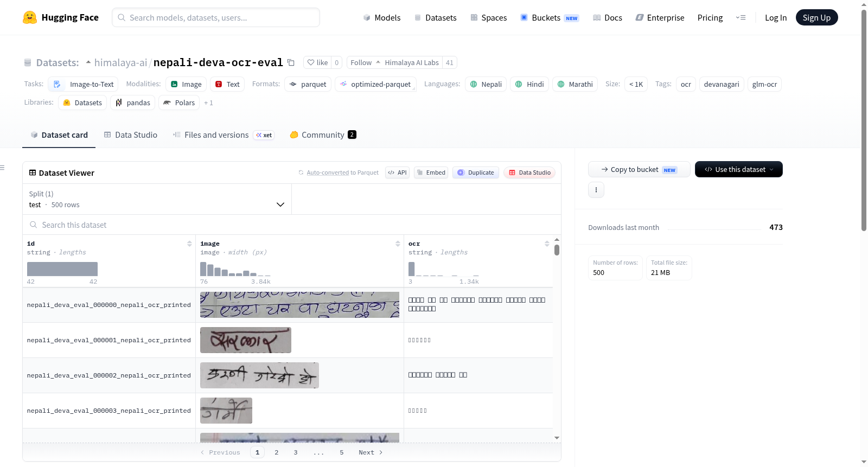Sort by ocr column arrows
Image resolution: width=868 pixels, height=467 pixels.
[547, 244]
